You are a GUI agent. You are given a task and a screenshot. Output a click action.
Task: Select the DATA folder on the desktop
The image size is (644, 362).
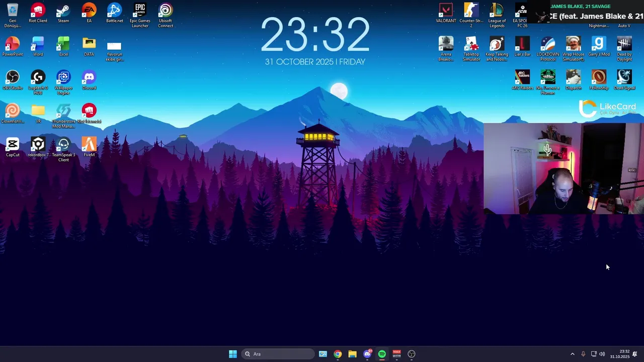click(x=89, y=47)
